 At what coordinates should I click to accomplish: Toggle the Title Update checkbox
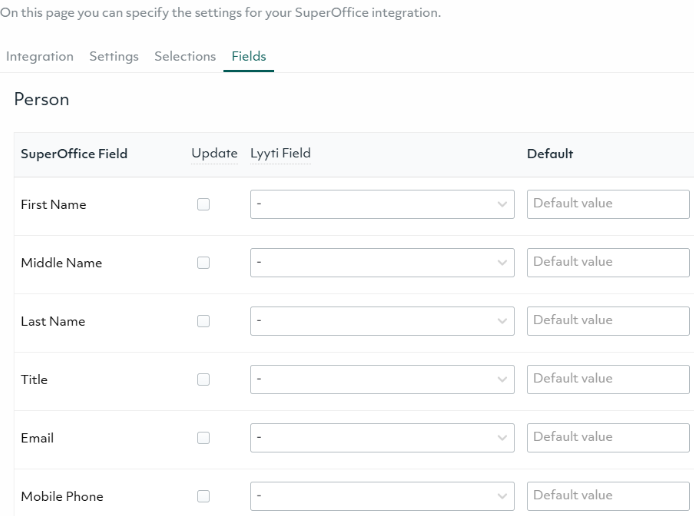[203, 380]
